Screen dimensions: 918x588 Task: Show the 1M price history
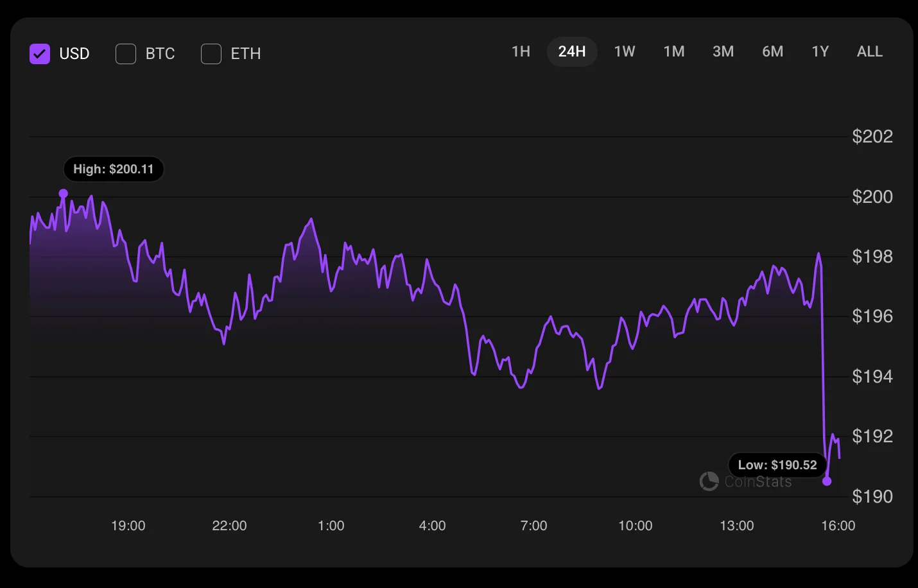[674, 51]
